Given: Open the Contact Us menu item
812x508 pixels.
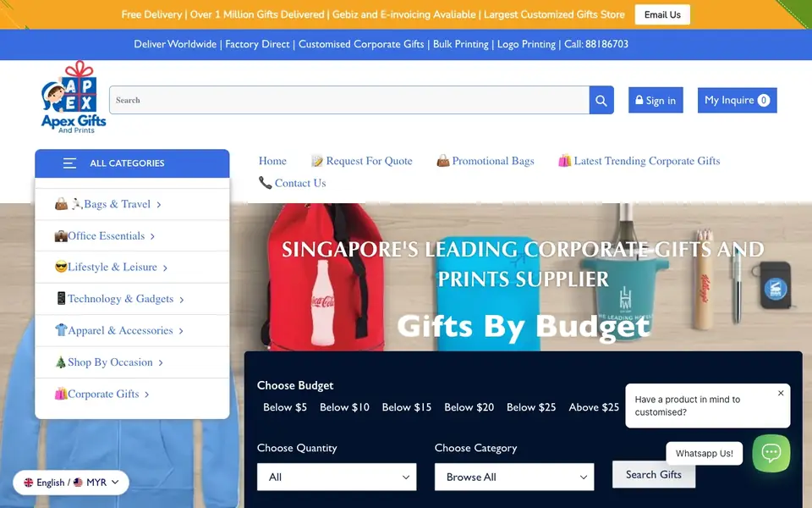Looking at the screenshot, I should click(293, 183).
